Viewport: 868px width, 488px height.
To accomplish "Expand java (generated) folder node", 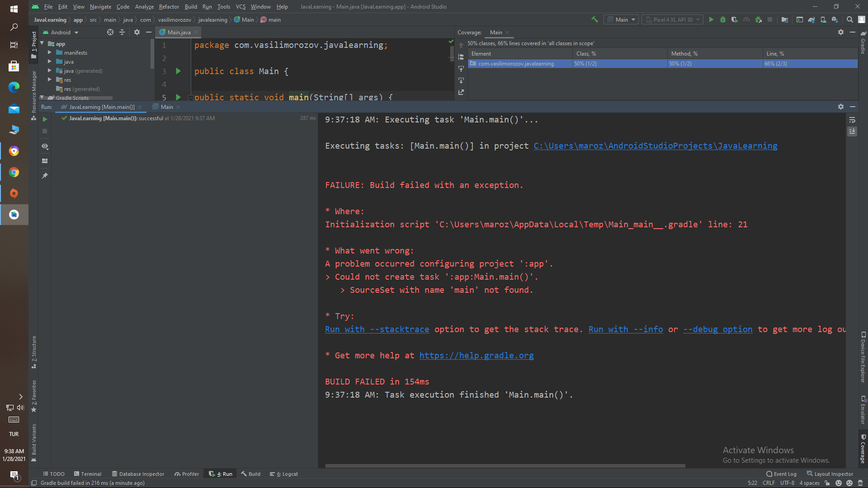I will [x=50, y=70].
